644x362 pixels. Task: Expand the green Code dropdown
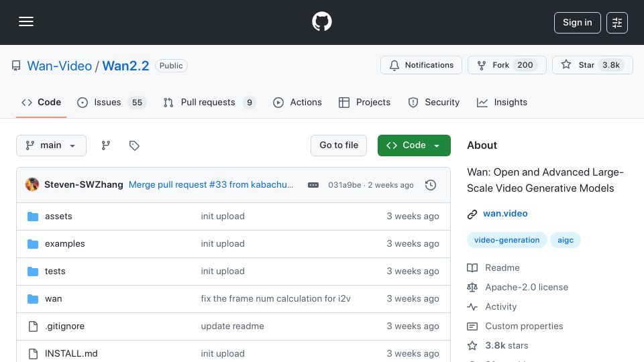(414, 145)
